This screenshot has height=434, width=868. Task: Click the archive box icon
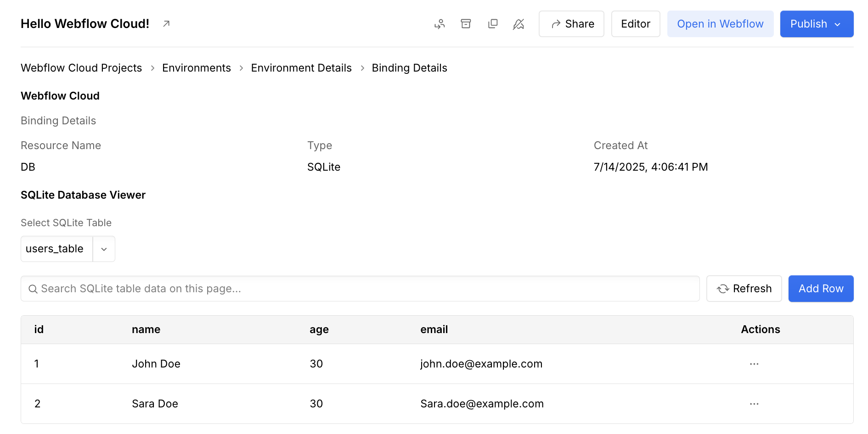(466, 24)
